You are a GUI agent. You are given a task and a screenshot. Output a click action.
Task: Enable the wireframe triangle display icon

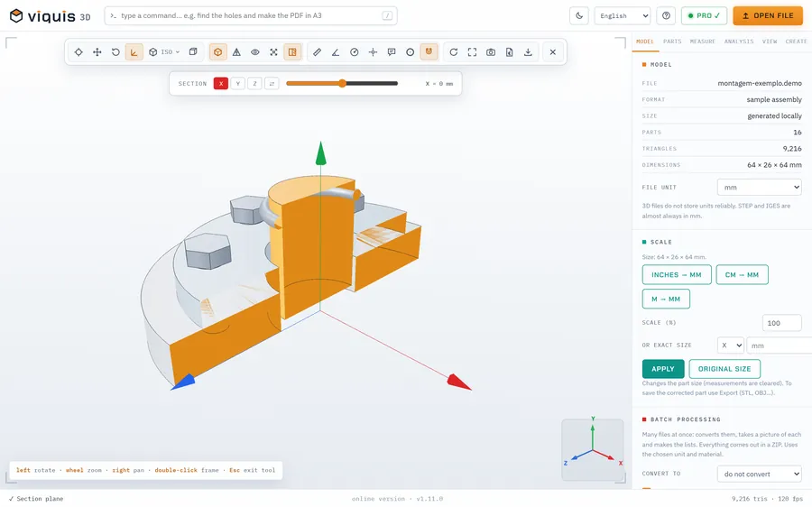[236, 51]
